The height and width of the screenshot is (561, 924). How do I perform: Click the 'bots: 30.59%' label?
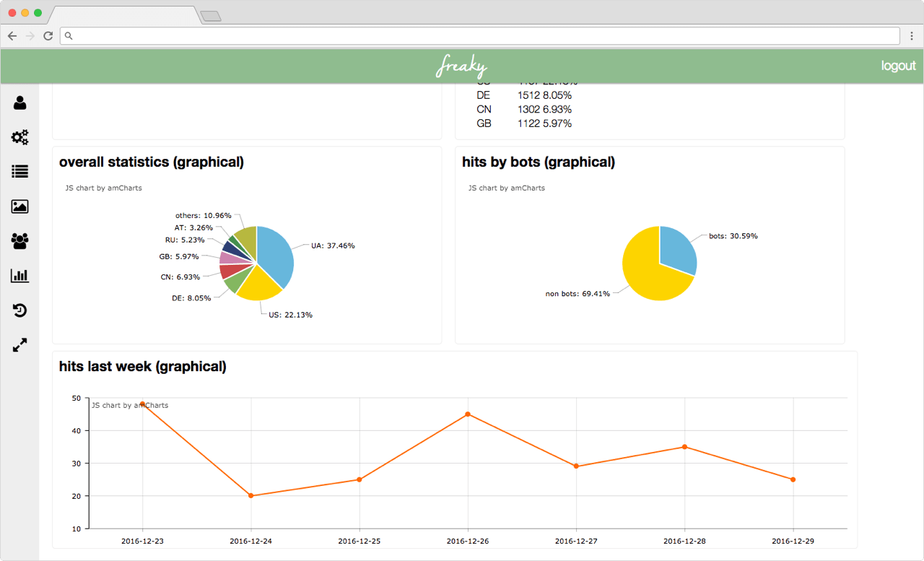pyautogui.click(x=733, y=236)
